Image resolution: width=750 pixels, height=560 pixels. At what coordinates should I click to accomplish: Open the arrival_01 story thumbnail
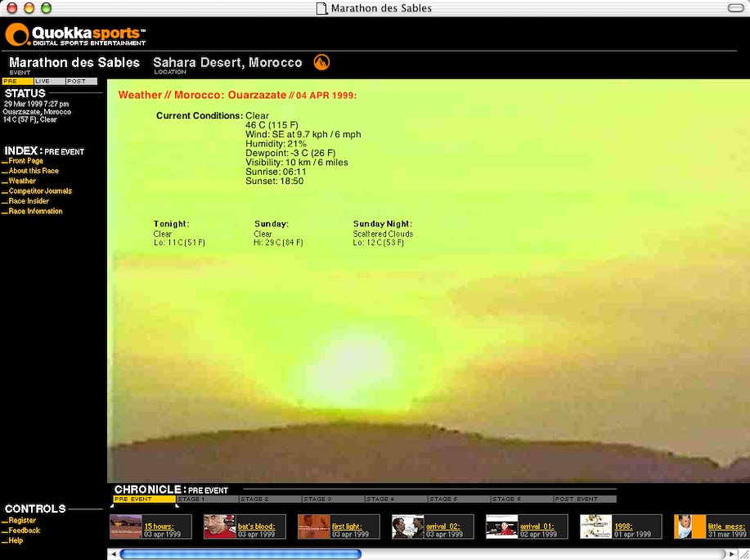point(501,526)
